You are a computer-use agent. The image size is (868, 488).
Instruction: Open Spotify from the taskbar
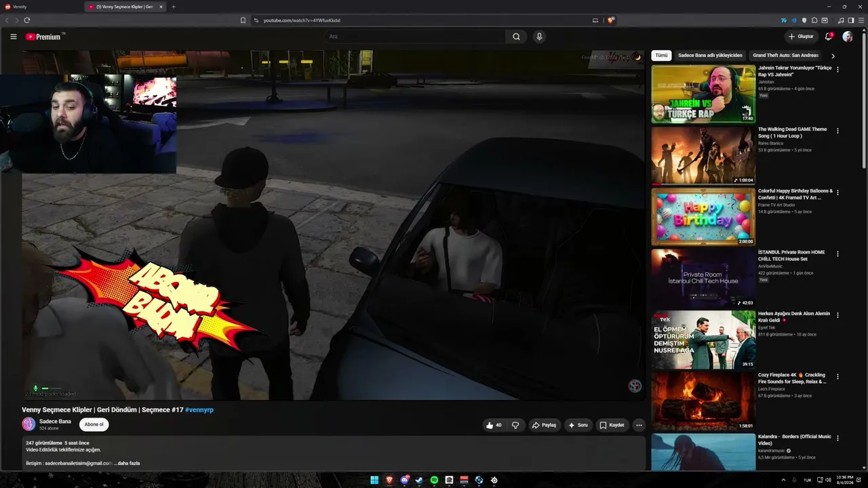434,480
